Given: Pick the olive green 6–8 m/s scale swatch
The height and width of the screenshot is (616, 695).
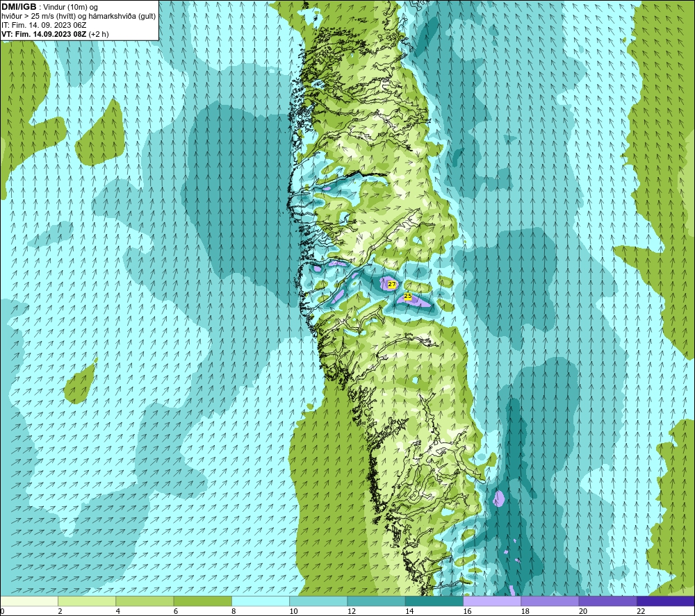Looking at the screenshot, I should coord(202,601).
